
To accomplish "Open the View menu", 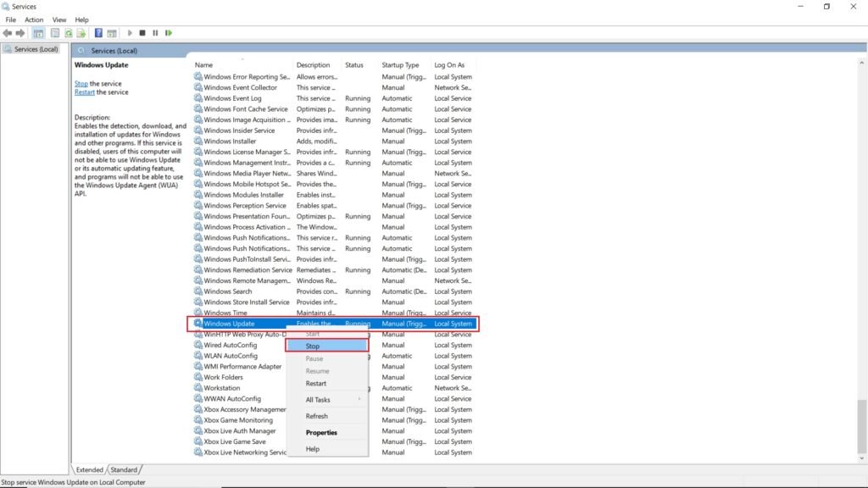I will [x=59, y=20].
